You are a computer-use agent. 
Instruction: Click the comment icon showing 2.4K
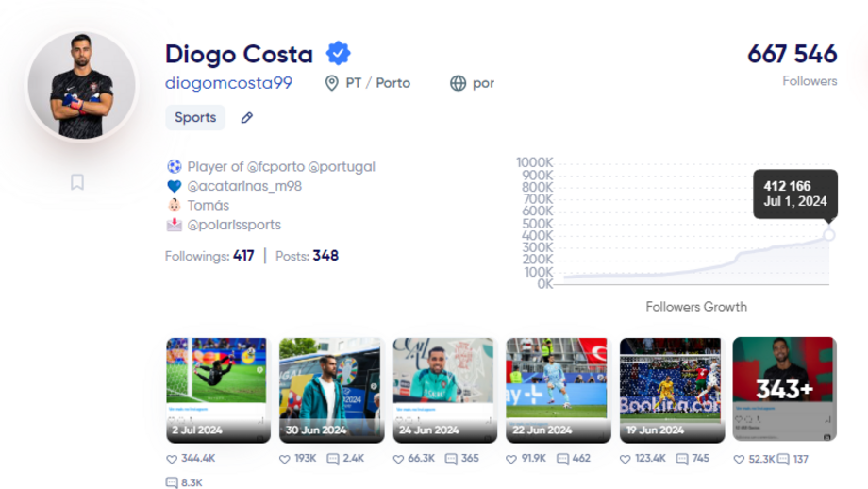pyautogui.click(x=333, y=460)
